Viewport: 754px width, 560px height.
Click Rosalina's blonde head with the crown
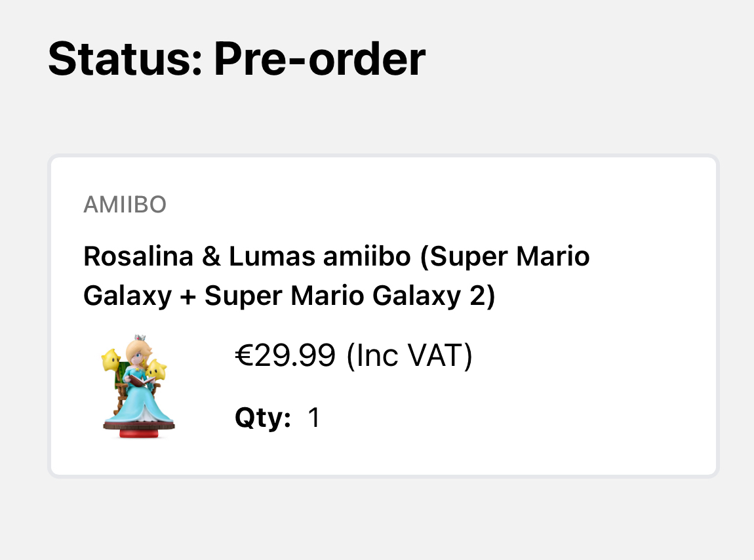click(x=138, y=349)
